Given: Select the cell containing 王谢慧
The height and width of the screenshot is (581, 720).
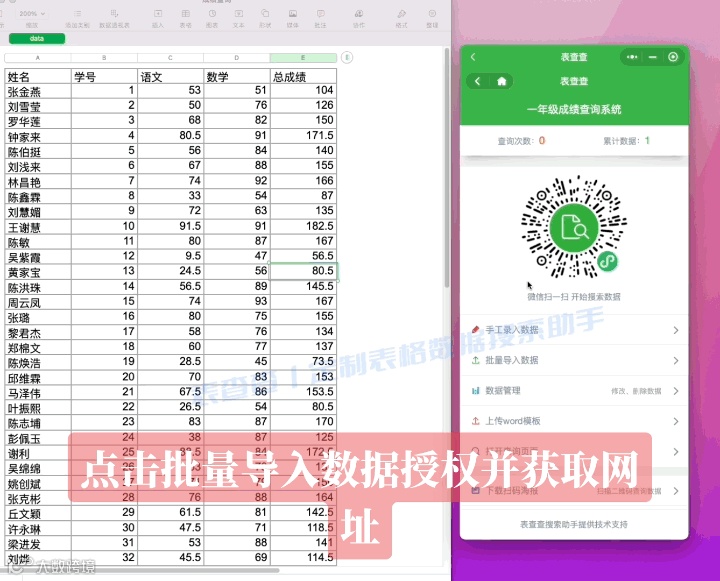Looking at the screenshot, I should [x=38, y=227].
